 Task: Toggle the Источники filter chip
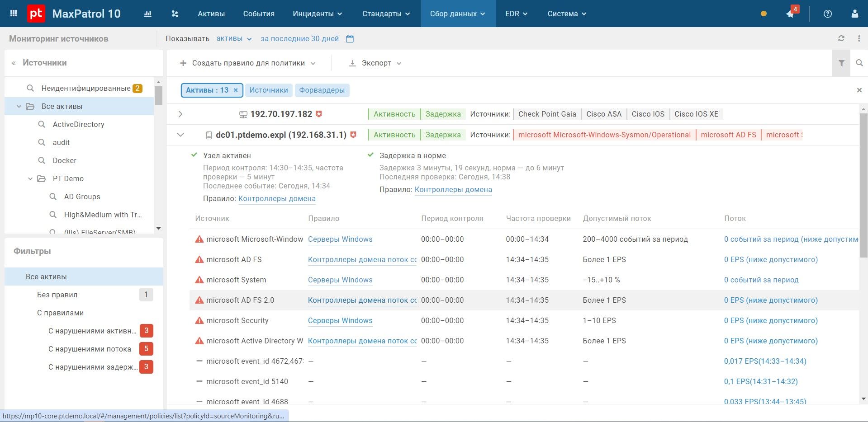coord(269,90)
